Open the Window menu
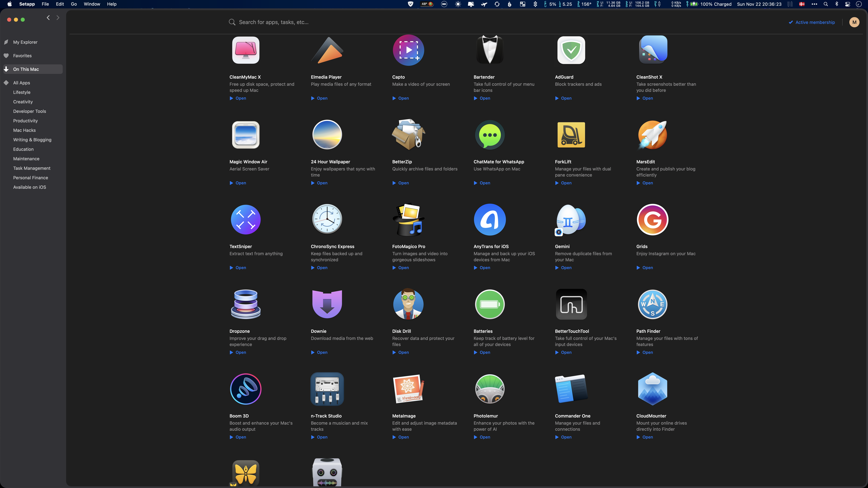This screenshot has height=488, width=868. [x=92, y=4]
